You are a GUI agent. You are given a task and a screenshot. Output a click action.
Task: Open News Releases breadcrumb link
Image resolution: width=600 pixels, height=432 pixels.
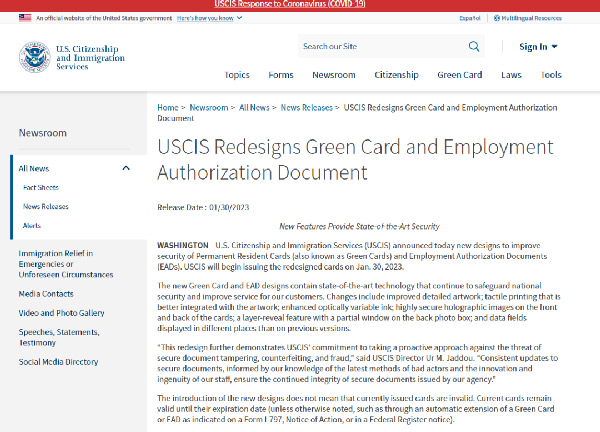tap(306, 106)
